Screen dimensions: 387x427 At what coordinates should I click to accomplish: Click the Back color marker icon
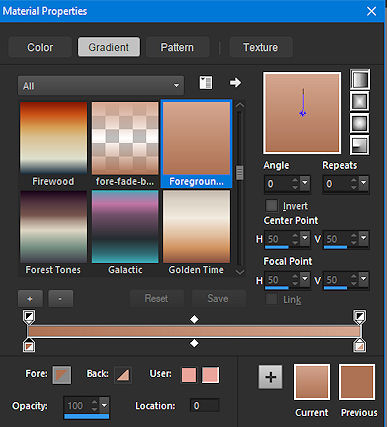coord(123,375)
